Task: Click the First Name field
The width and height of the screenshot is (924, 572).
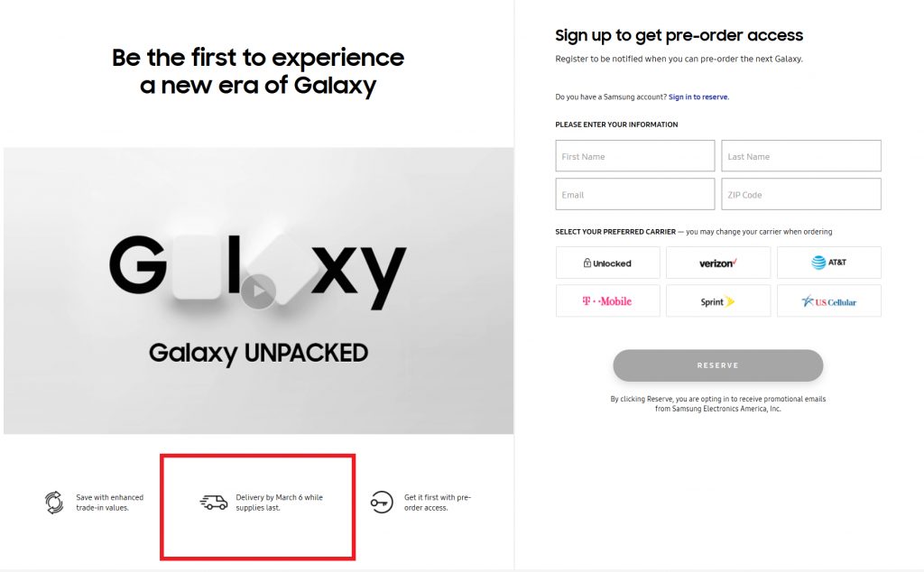Action: click(635, 156)
